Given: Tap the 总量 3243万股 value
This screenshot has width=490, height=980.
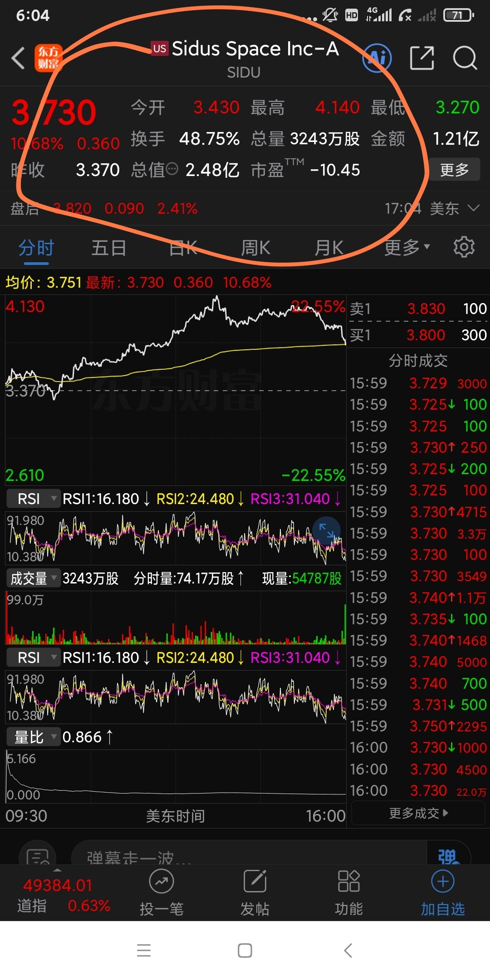Looking at the screenshot, I should point(325,139).
